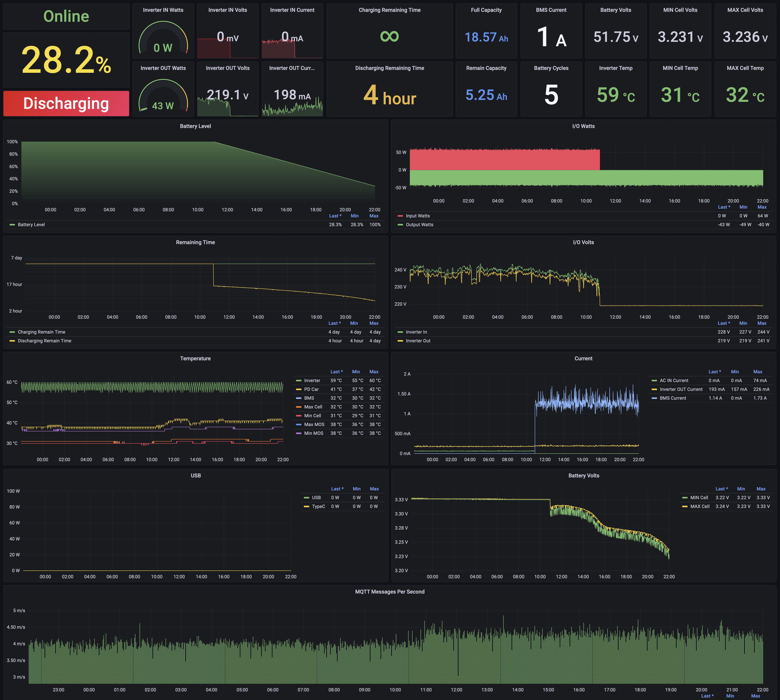
Task: Click the Inverter IN Watts gauge
Action: [x=163, y=38]
